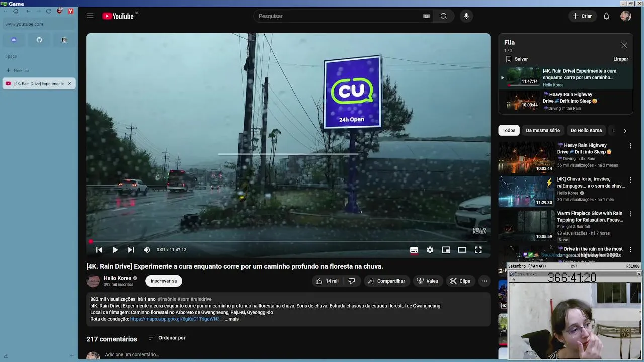This screenshot has height=362, width=644.
Task: Close the Fila queue panel
Action: pos(624,45)
